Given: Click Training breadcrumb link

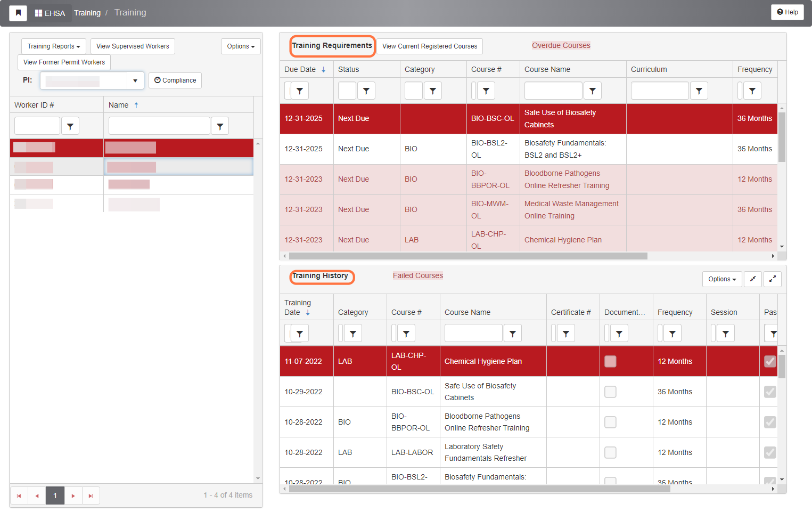Looking at the screenshot, I should coord(87,13).
